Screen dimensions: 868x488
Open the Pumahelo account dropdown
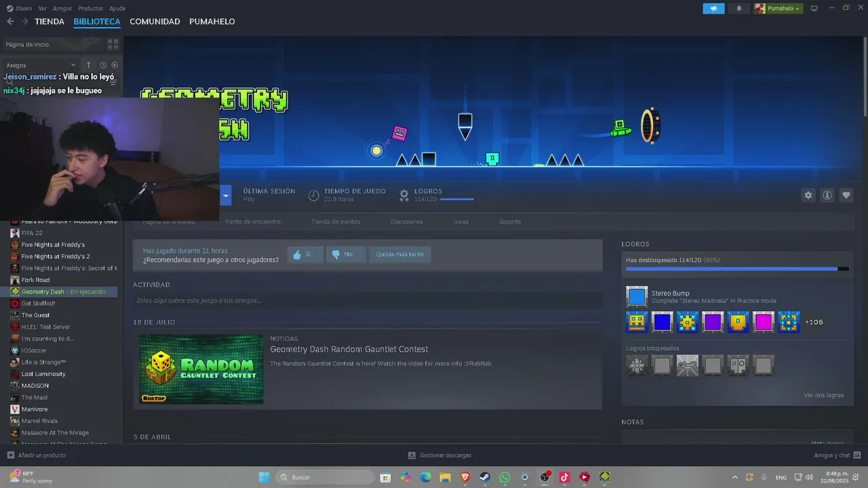(778, 8)
